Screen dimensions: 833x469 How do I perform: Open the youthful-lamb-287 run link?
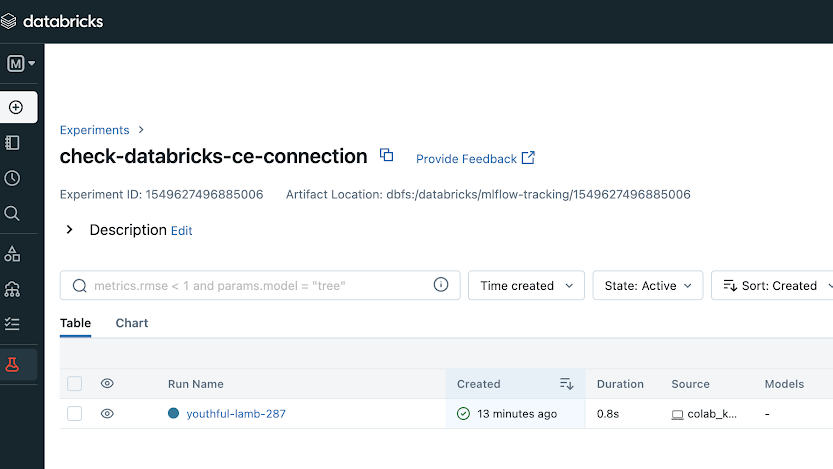[x=235, y=414]
